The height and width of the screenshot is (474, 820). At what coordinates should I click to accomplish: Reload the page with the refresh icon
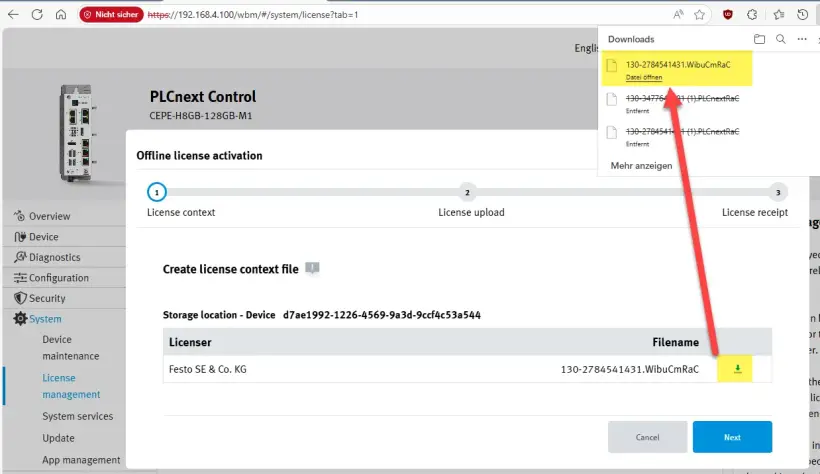tap(37, 14)
